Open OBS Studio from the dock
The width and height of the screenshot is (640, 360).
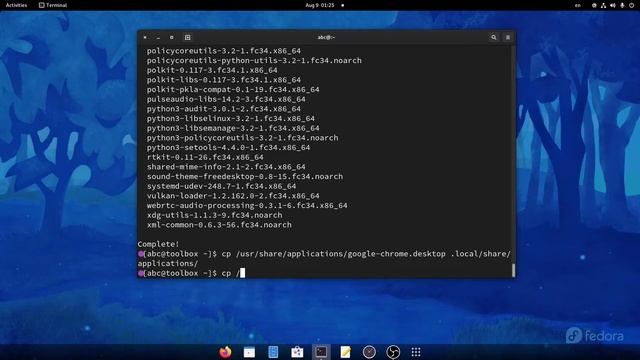click(393, 352)
